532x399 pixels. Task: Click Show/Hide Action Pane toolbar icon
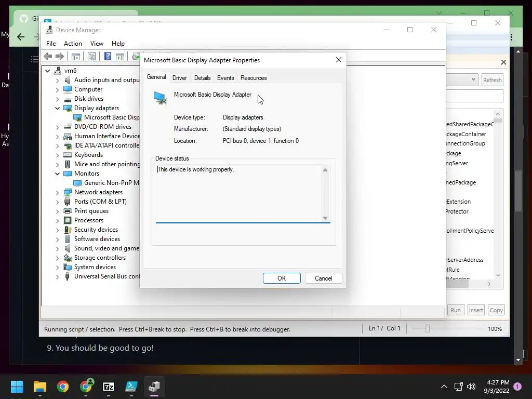tap(120, 57)
